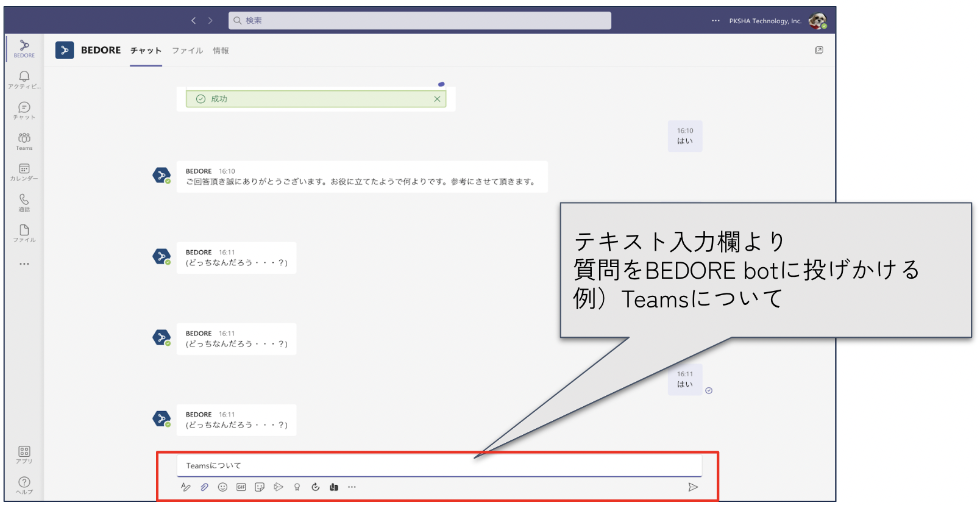
Task: Open the sticker picker
Action: tap(260, 487)
